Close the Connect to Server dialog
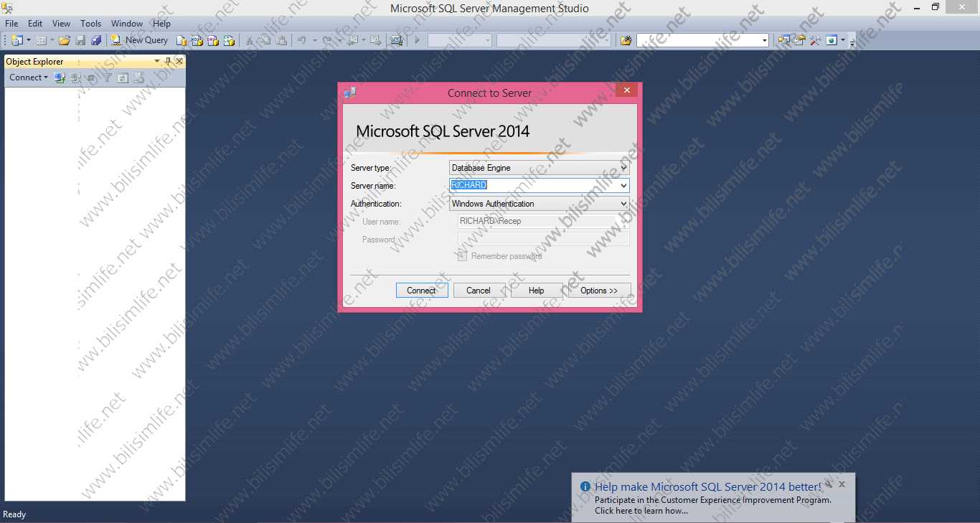Viewport: 980px width, 523px height. 626,90
